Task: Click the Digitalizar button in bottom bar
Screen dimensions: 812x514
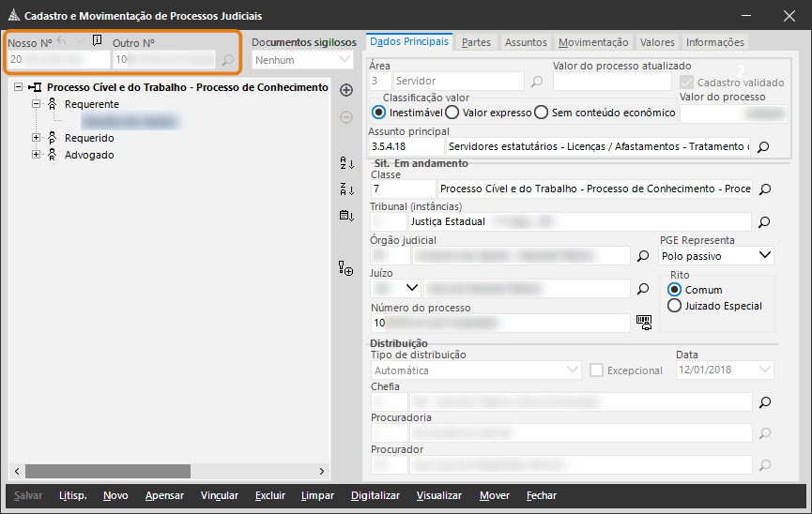Action: click(x=375, y=495)
